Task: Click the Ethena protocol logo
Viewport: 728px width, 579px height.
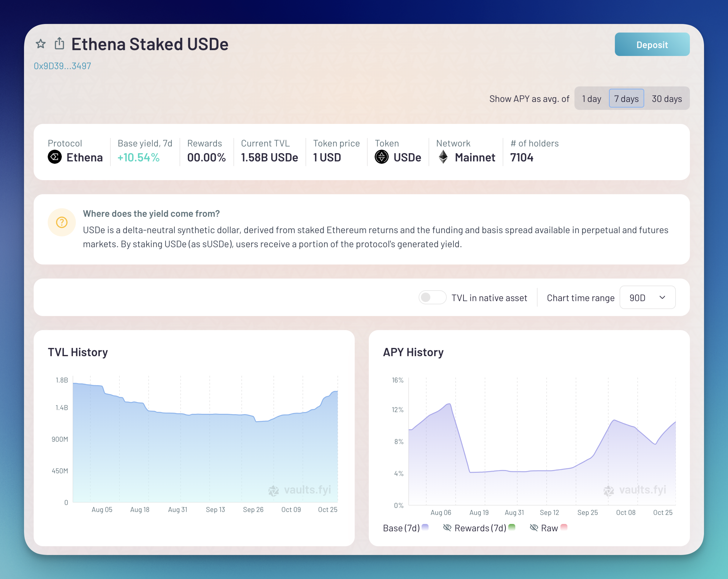Action: 55,157
